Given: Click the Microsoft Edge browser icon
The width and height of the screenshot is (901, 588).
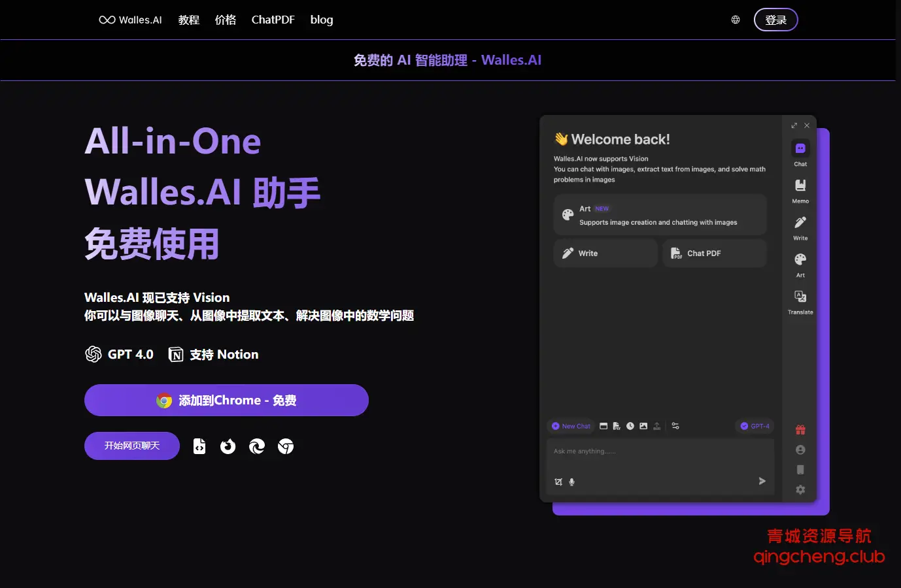Looking at the screenshot, I should (x=257, y=446).
